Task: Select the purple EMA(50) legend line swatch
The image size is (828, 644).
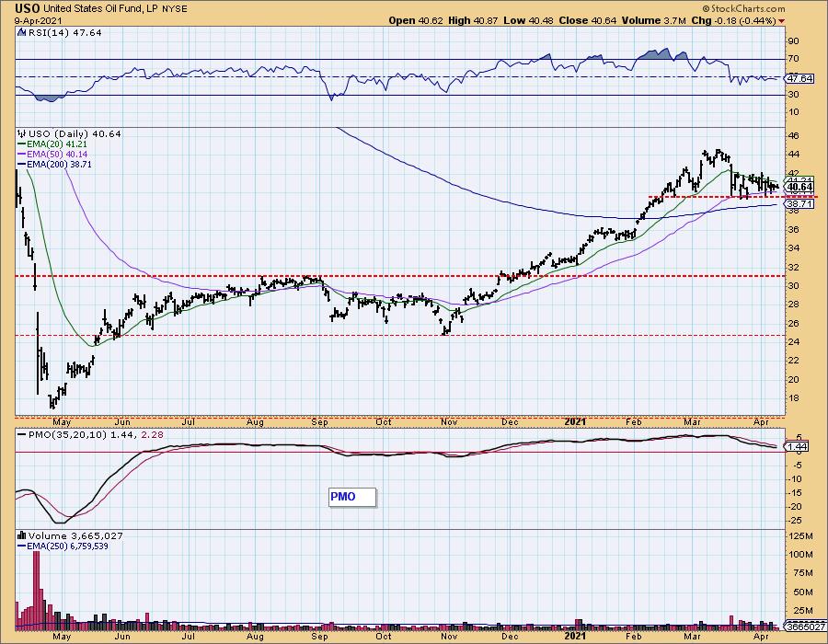Action: point(21,155)
